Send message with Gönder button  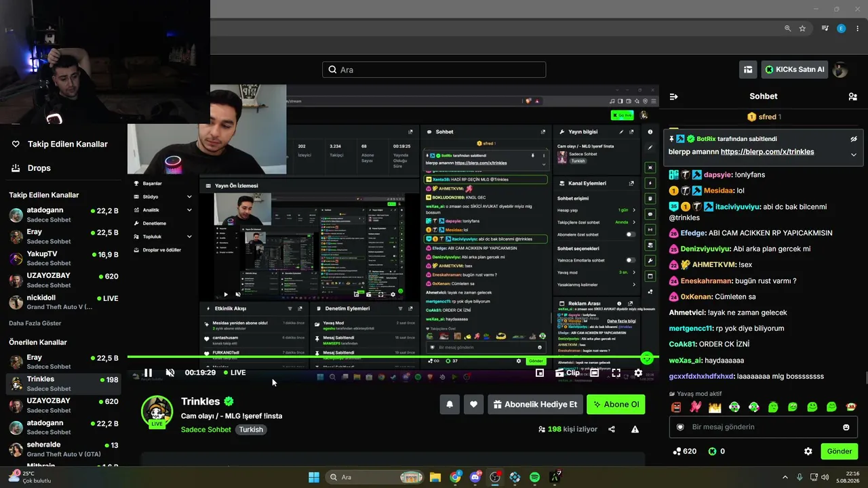click(839, 451)
